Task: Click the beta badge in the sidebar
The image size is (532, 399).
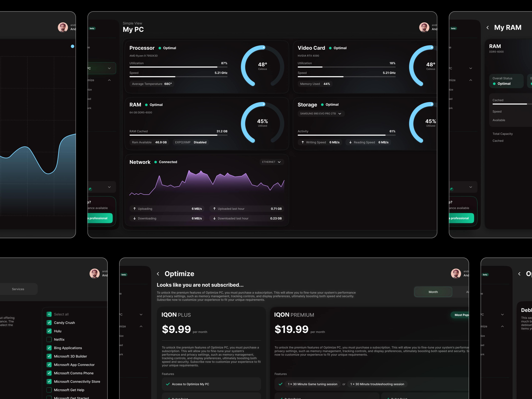Action: 92,28
